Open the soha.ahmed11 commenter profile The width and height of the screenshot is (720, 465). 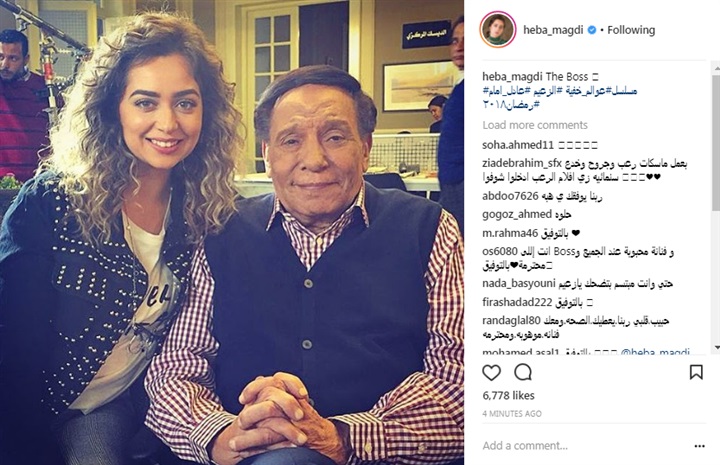pyautogui.click(x=518, y=145)
